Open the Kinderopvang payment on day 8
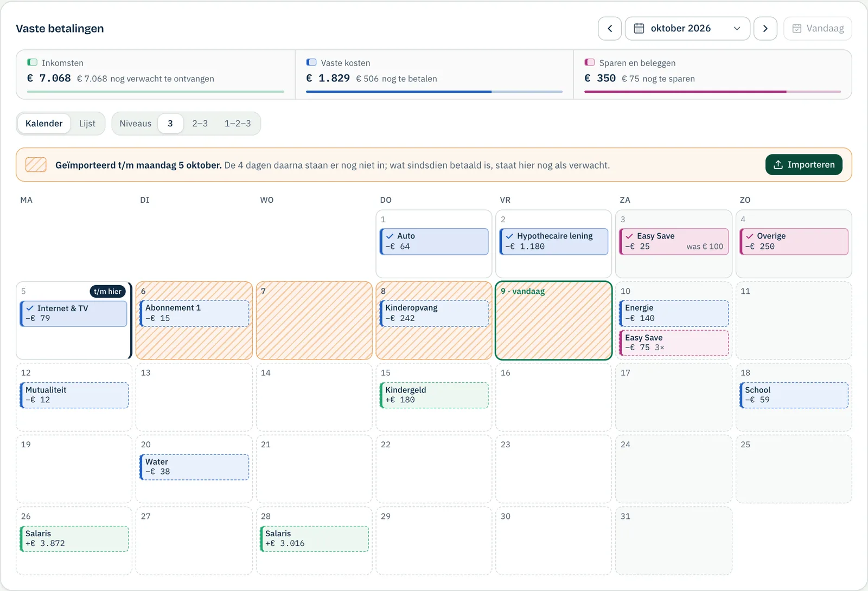Screen dimensions: 868x591 (x=435, y=313)
